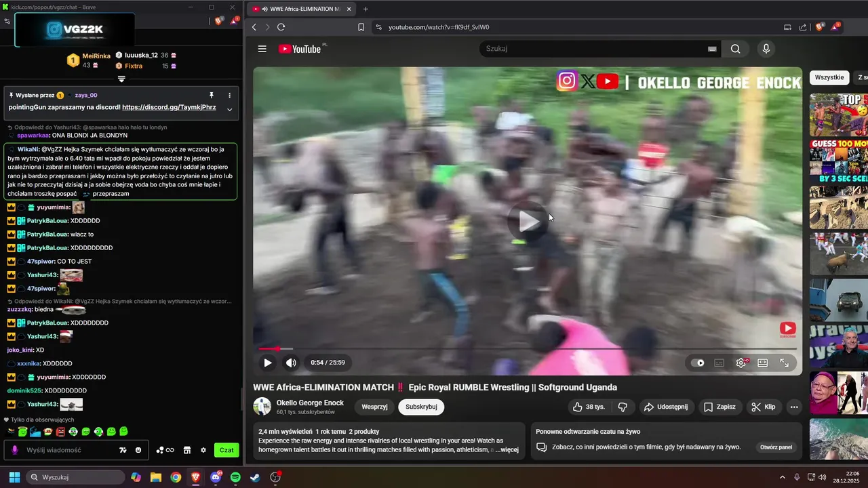
Task: Open the Okello George Enock channel name
Action: [x=310, y=403]
